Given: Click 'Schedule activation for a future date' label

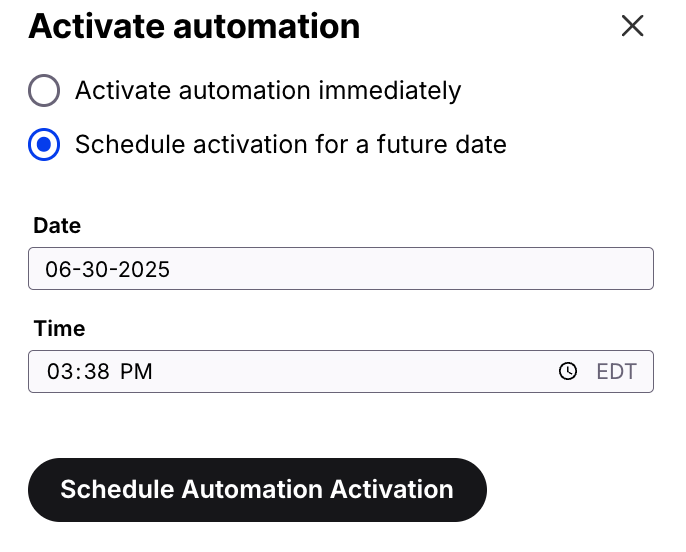Looking at the screenshot, I should tap(290, 145).
